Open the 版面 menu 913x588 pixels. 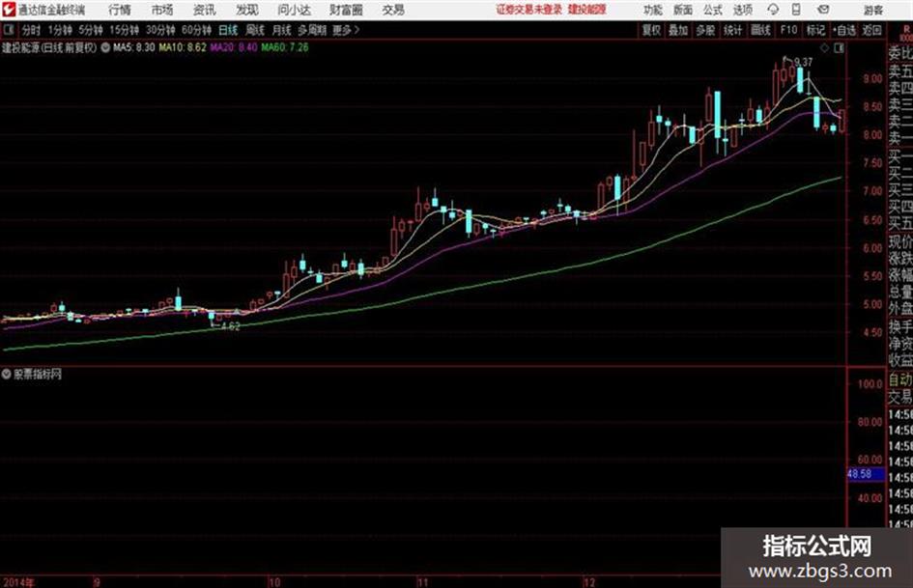click(683, 10)
